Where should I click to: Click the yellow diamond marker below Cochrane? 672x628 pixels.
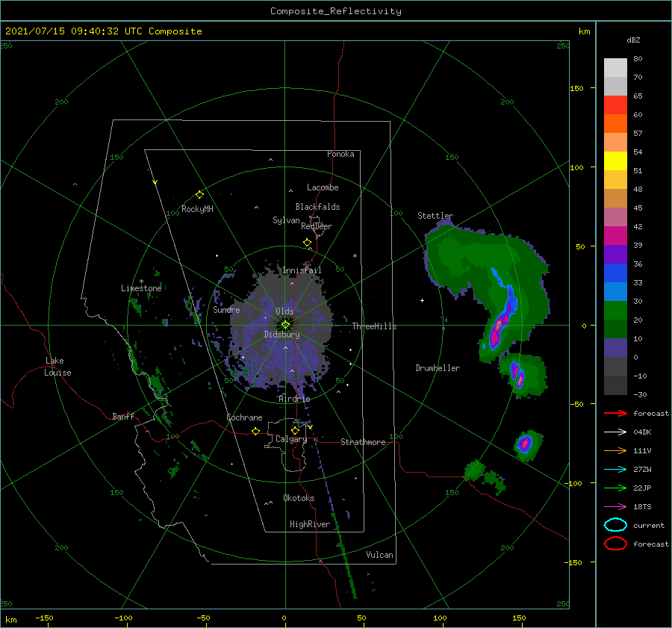pos(256,431)
